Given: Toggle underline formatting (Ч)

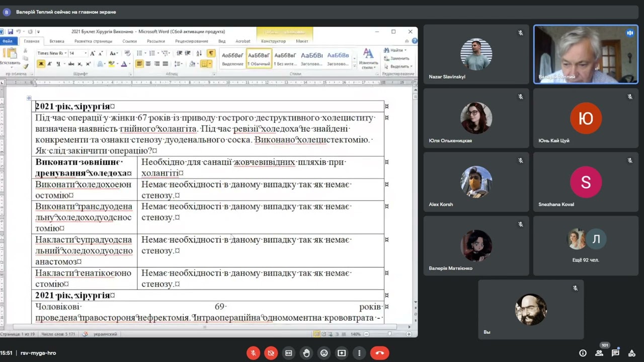Looking at the screenshot, I should click(58, 64).
